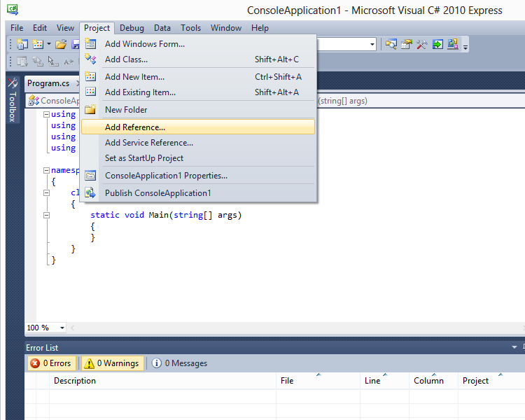
Task: Click Add Reference in Project menu
Action: pyautogui.click(x=198, y=127)
